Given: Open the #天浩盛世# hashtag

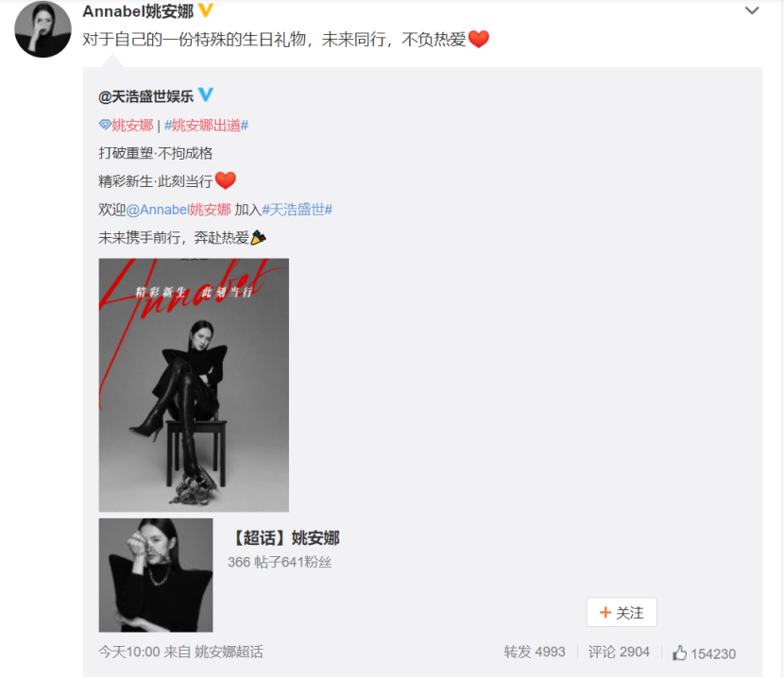Looking at the screenshot, I should tap(298, 210).
